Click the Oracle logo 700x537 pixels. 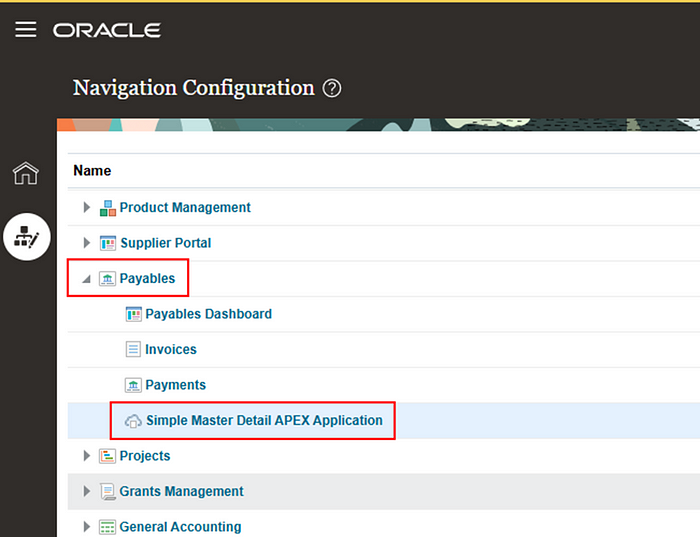pos(107,30)
